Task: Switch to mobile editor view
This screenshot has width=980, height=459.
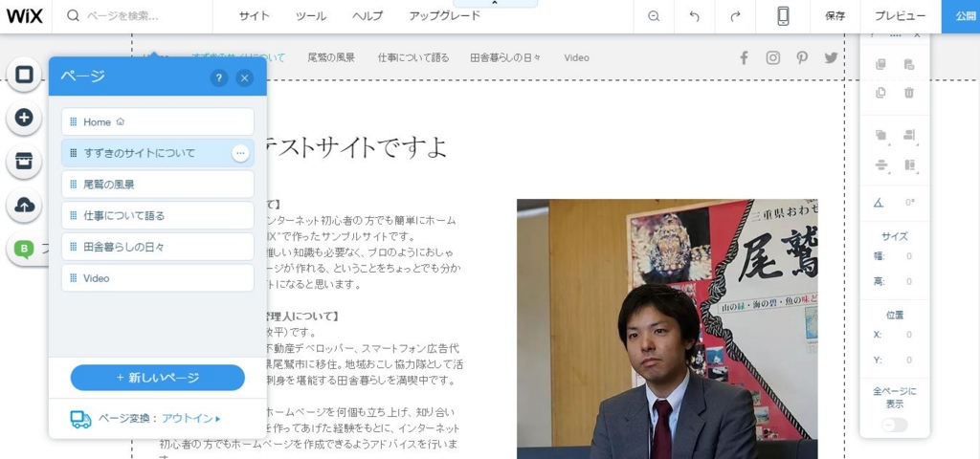Action: point(783,16)
